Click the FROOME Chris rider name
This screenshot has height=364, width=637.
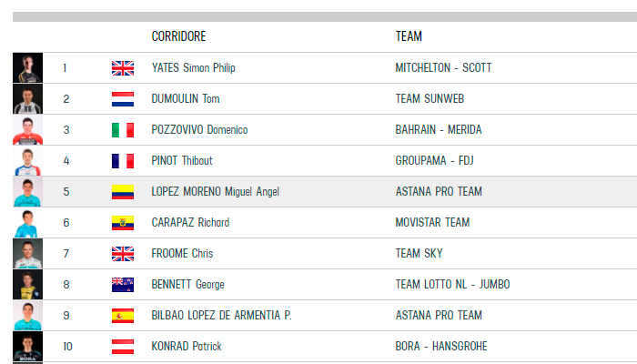tap(182, 254)
